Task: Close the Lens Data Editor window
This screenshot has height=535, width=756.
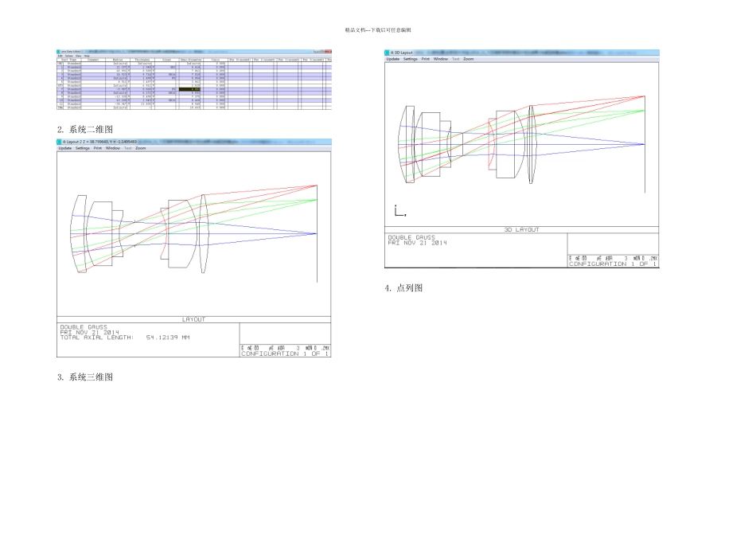Action: pyautogui.click(x=329, y=51)
